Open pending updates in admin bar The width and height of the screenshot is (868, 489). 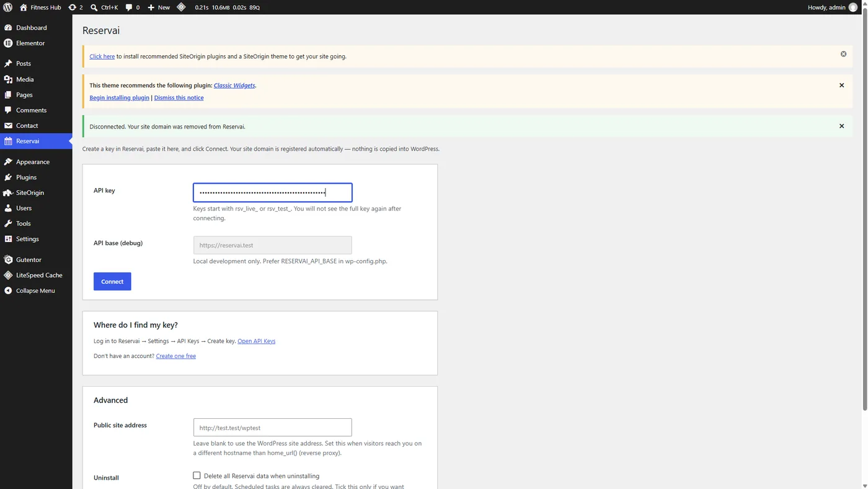coord(75,7)
